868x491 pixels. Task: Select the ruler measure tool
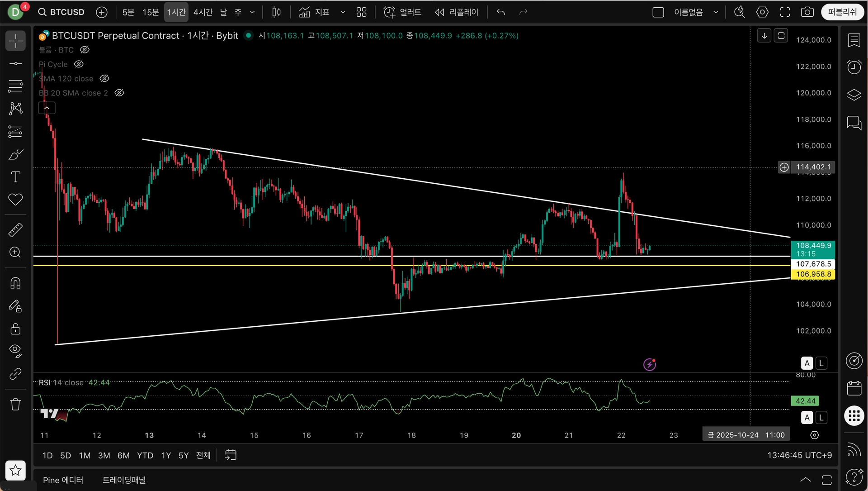tap(15, 230)
